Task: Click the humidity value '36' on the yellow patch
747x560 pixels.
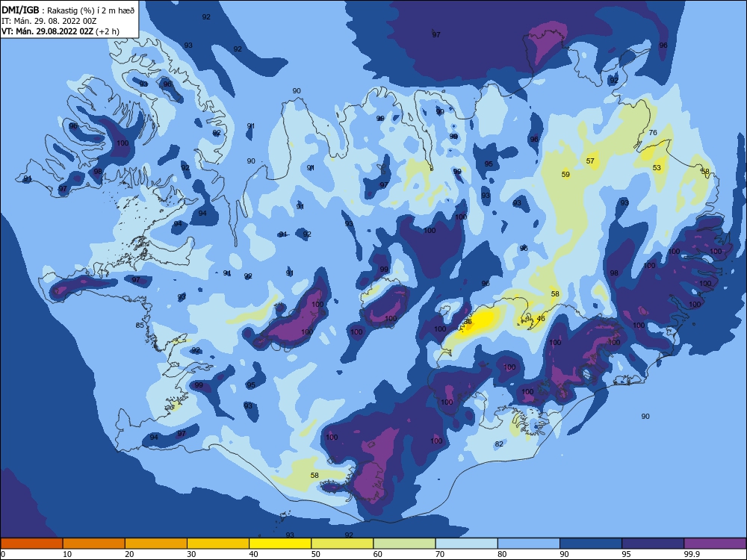Action: pos(468,322)
